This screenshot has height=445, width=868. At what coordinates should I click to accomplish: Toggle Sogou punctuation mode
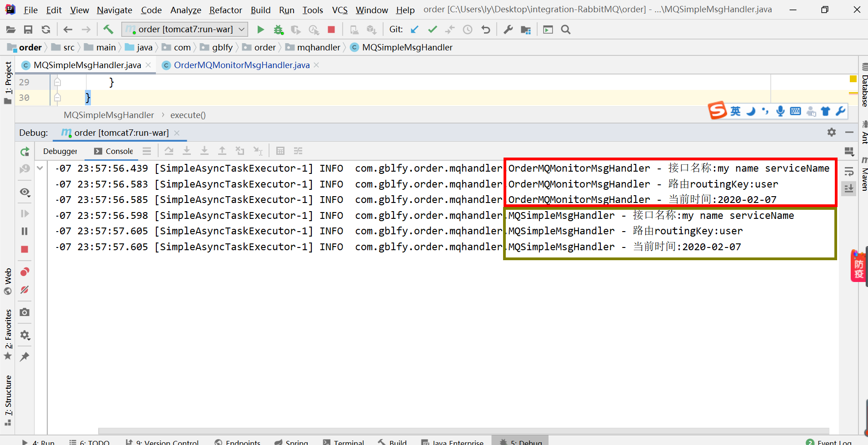[766, 111]
